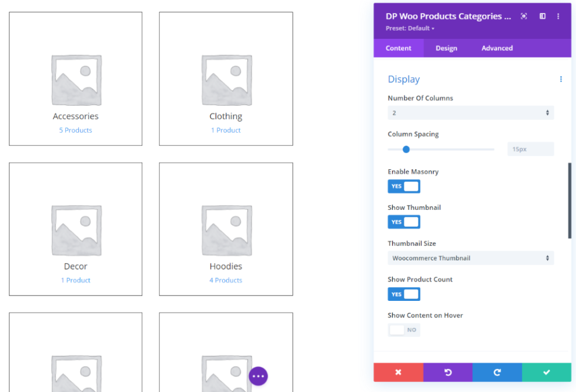Expand the Preset: Default dropdown
The width and height of the screenshot is (576, 392).
click(x=410, y=28)
